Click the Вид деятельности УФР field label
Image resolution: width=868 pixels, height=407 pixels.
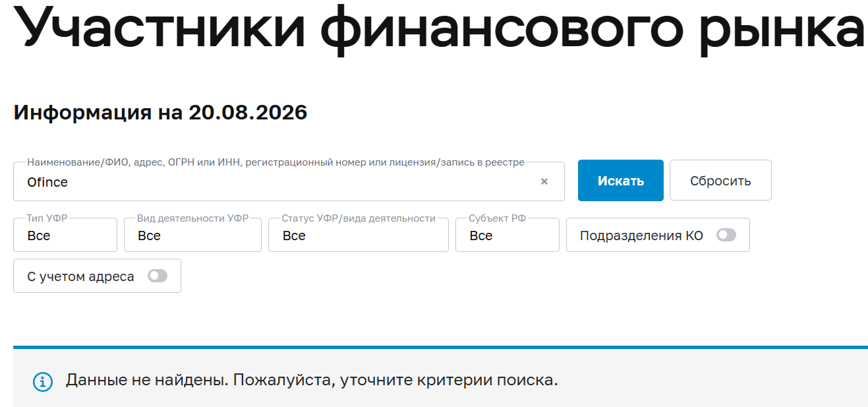point(192,218)
